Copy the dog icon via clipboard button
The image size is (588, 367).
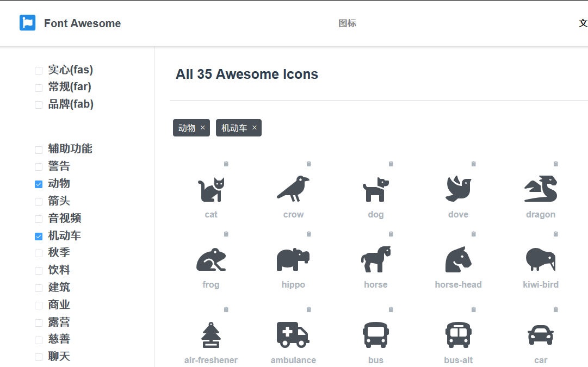[391, 164]
